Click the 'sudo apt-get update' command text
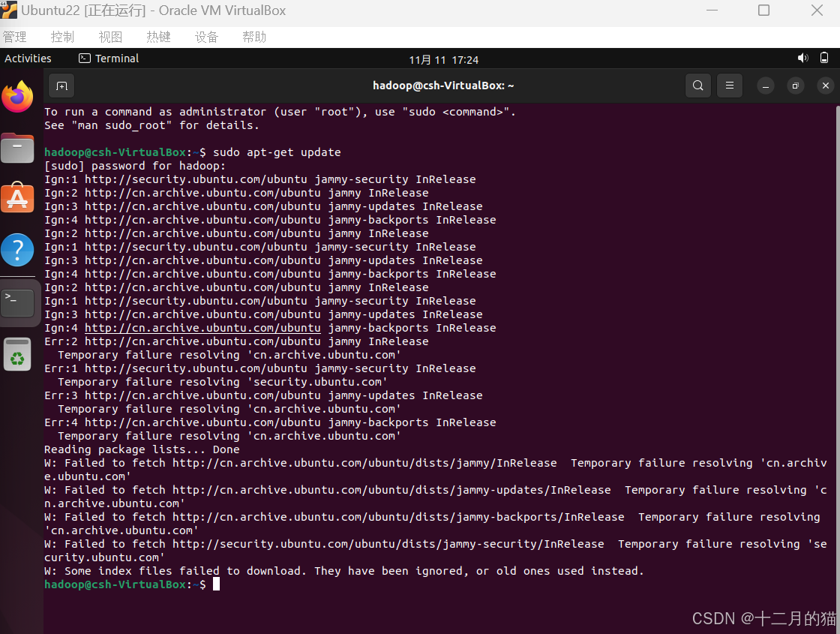 click(277, 152)
